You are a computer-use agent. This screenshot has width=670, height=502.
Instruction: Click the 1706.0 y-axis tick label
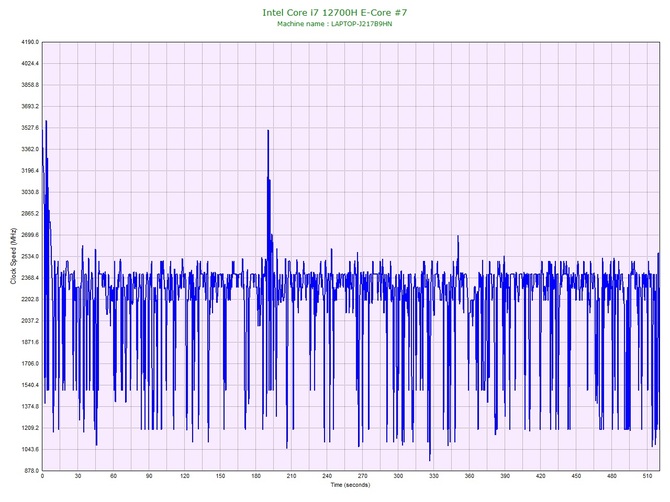[x=30, y=364]
